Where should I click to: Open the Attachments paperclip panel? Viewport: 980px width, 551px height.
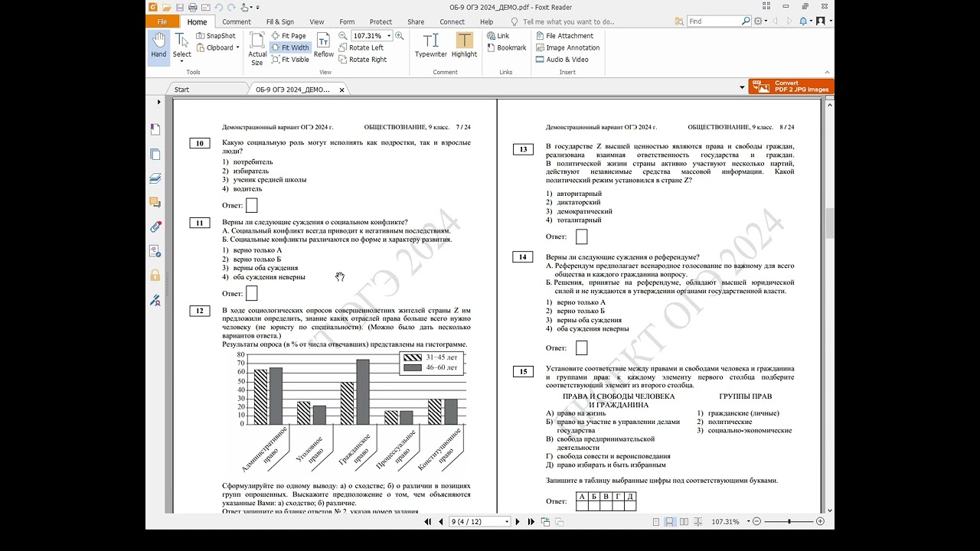pos(155,227)
